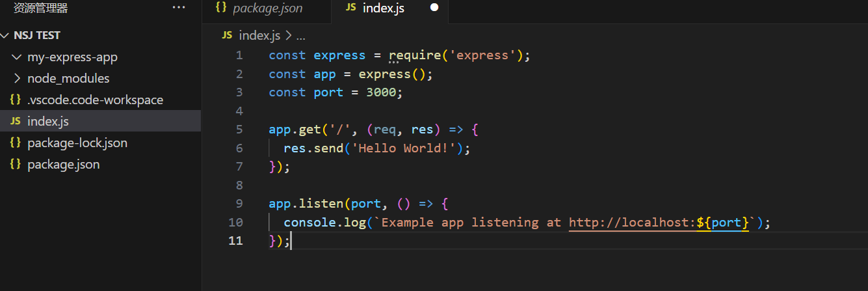Switch to the package.json editor tab
This screenshot has height=291, width=868.
coord(267,8)
